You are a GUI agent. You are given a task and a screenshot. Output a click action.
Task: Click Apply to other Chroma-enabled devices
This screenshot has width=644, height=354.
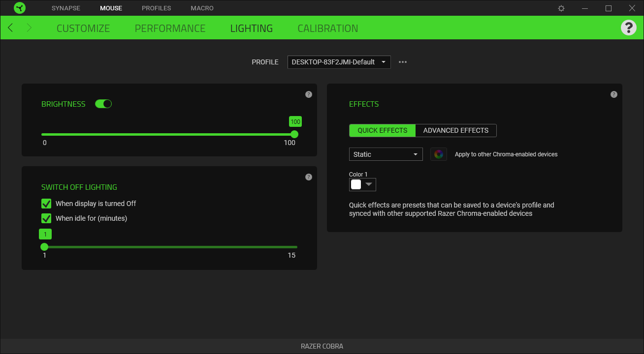pyautogui.click(x=506, y=154)
